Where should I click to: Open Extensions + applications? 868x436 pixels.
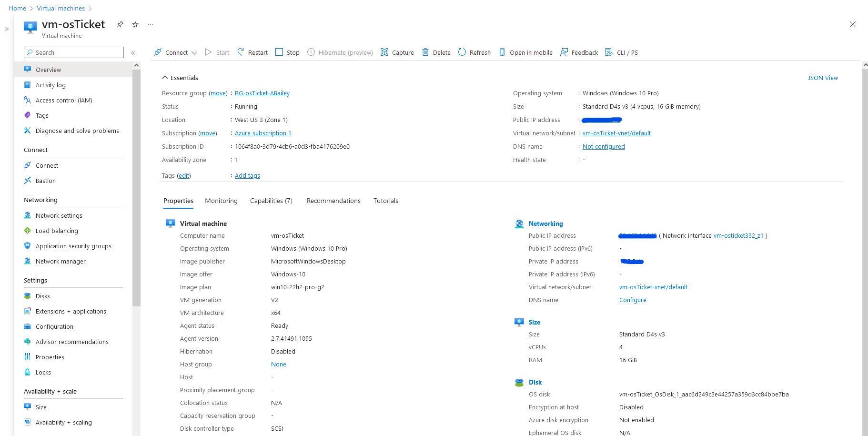[x=73, y=311]
